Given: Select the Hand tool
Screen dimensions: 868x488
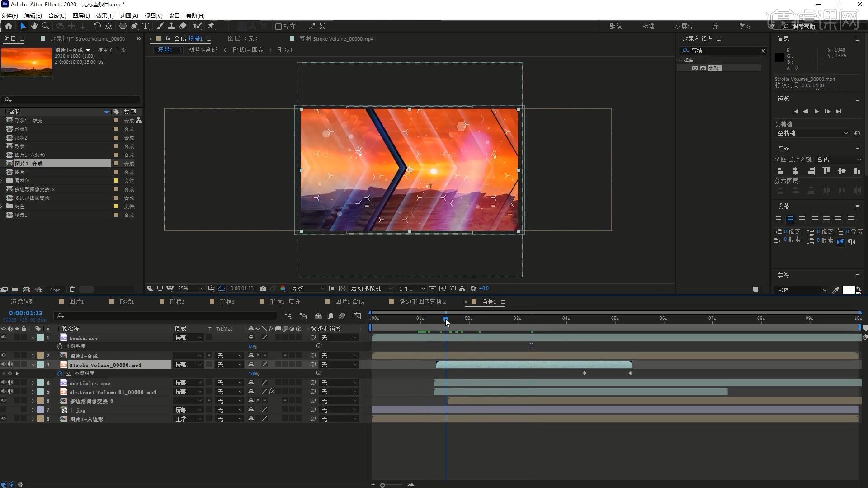Looking at the screenshot, I should (34, 26).
